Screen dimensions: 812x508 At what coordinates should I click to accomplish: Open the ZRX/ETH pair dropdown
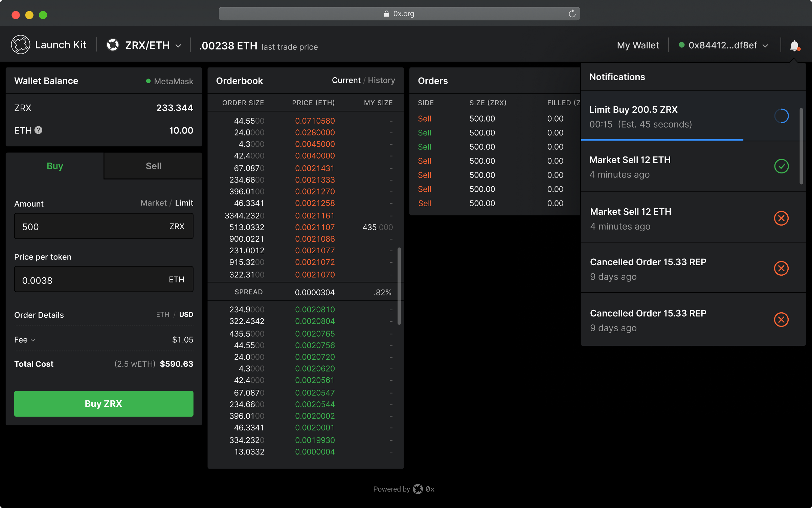point(178,46)
